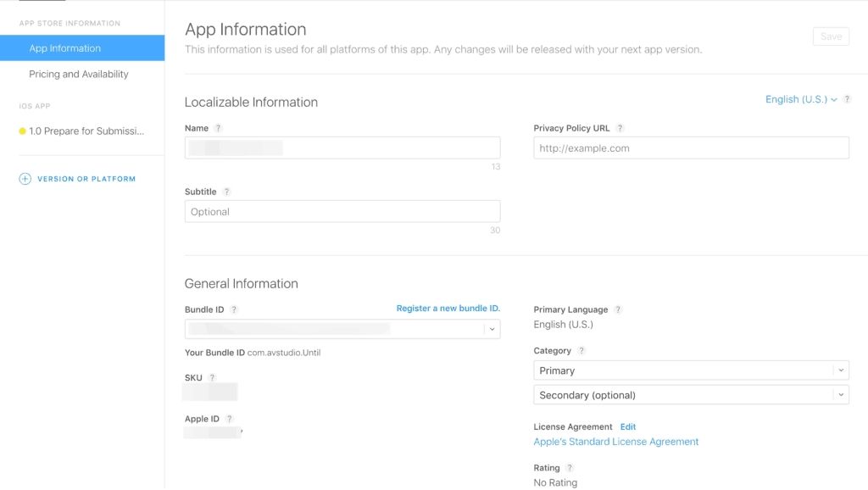The height and width of the screenshot is (490, 868).
Task: Open the Secondary (optional) category dropdown
Action: (690, 394)
